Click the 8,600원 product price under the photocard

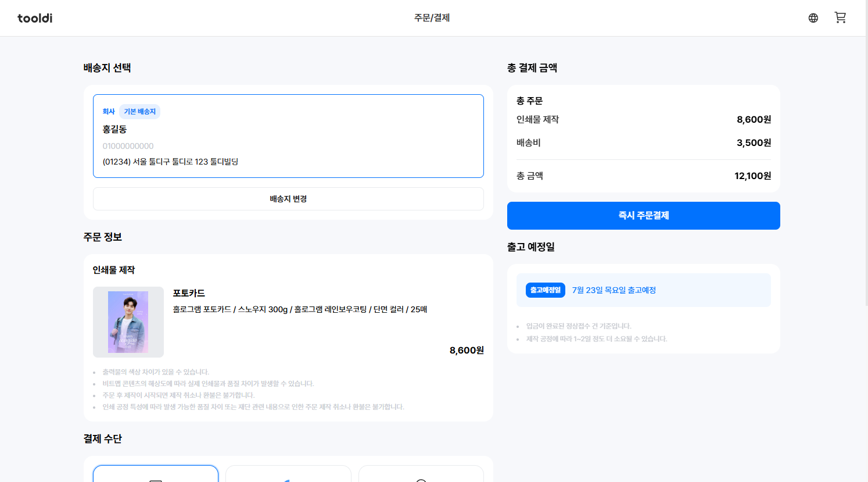click(467, 350)
